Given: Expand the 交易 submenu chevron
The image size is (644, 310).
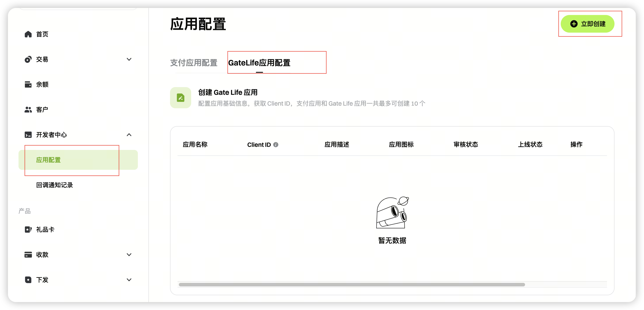Looking at the screenshot, I should pos(129,59).
